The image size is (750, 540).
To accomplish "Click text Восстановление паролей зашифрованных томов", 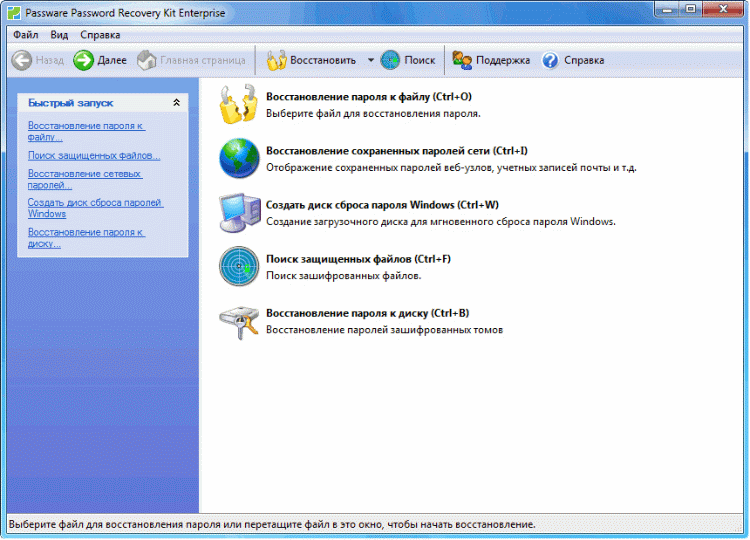I will pyautogui.click(x=384, y=330).
